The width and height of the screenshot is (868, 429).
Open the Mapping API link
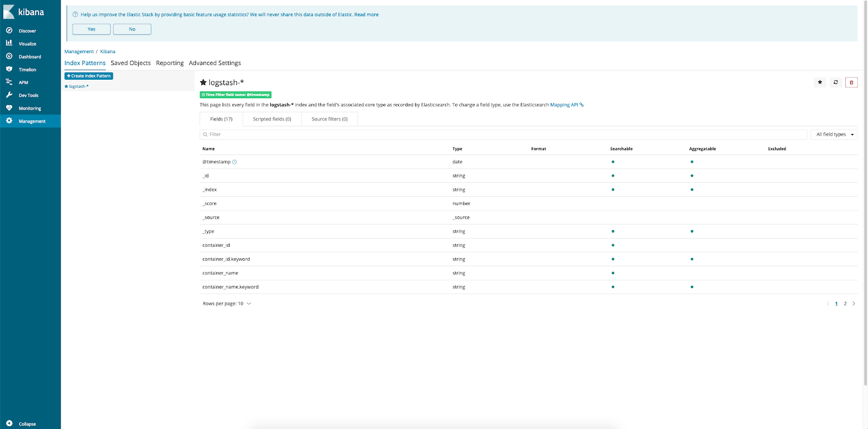click(564, 105)
